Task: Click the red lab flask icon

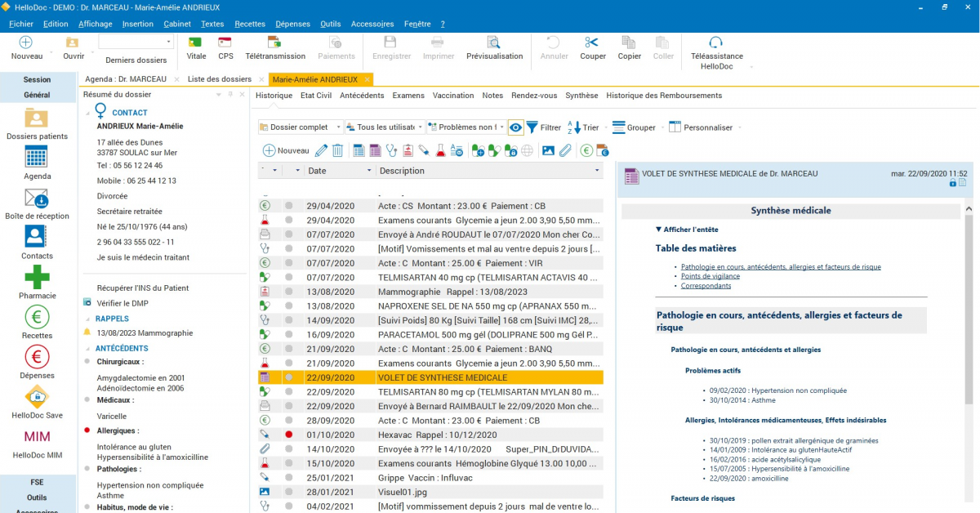Action: pos(440,150)
